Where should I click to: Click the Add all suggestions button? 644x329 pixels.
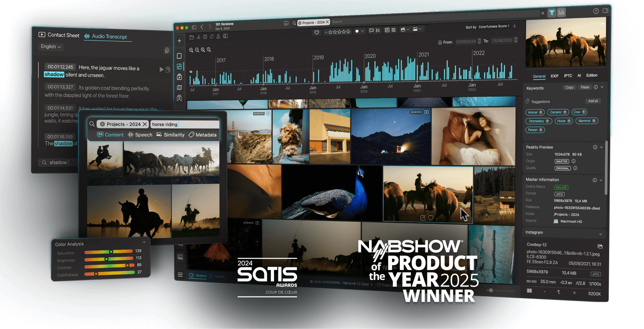pyautogui.click(x=593, y=101)
